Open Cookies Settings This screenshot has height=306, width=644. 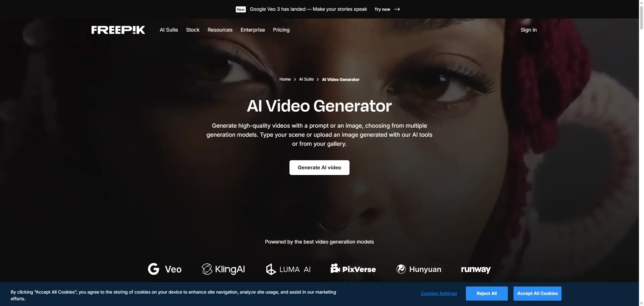pyautogui.click(x=439, y=293)
